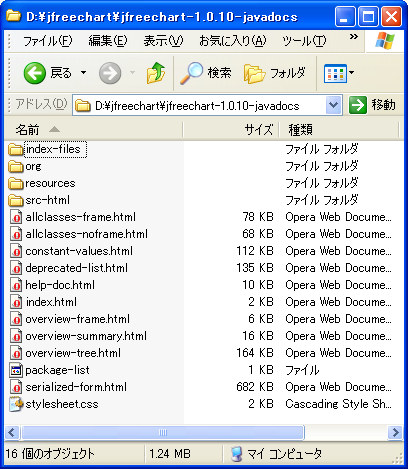Open the ツール(T) menu
The height and width of the screenshot is (469, 408).
point(304,41)
